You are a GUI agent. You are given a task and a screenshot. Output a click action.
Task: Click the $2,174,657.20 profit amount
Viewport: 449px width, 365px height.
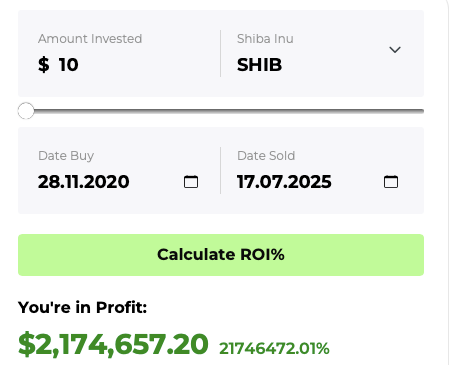tap(113, 344)
